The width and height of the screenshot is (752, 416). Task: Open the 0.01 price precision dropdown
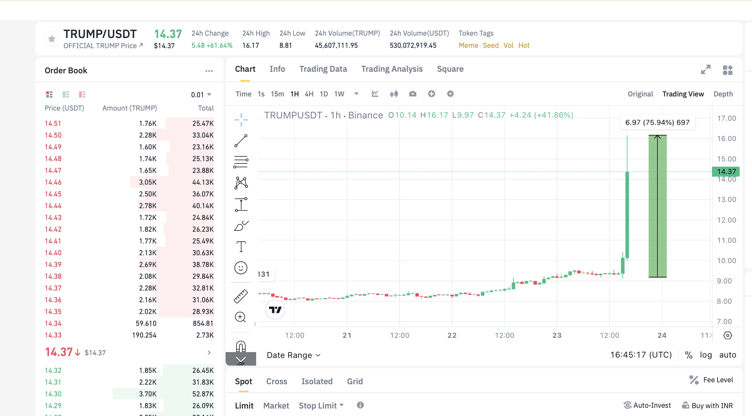(201, 95)
